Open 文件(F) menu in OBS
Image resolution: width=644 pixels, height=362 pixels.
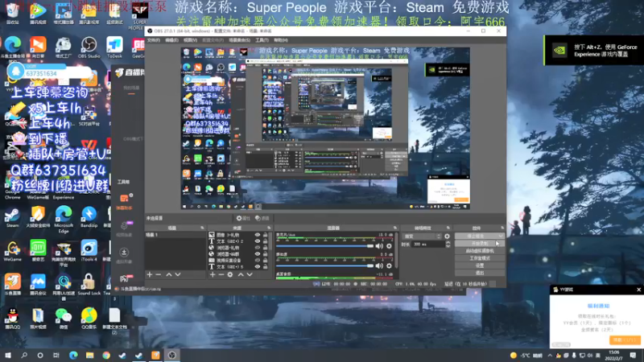(153, 40)
